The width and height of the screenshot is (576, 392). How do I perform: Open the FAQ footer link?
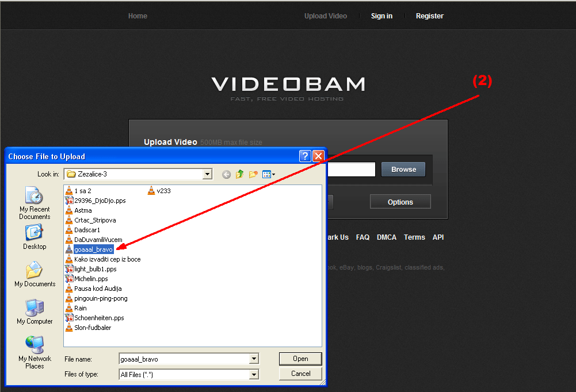pyautogui.click(x=363, y=237)
